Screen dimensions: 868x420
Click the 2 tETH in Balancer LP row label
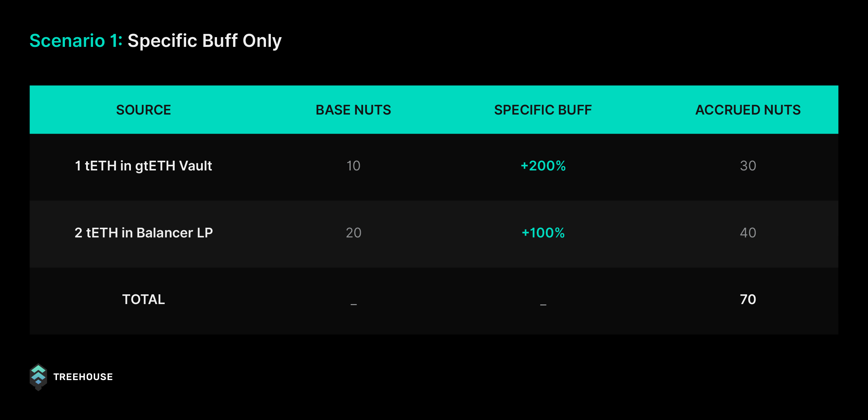(143, 233)
